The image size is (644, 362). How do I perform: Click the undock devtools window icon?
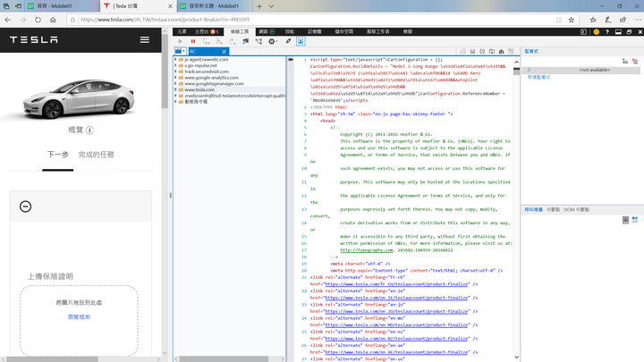[629, 31]
